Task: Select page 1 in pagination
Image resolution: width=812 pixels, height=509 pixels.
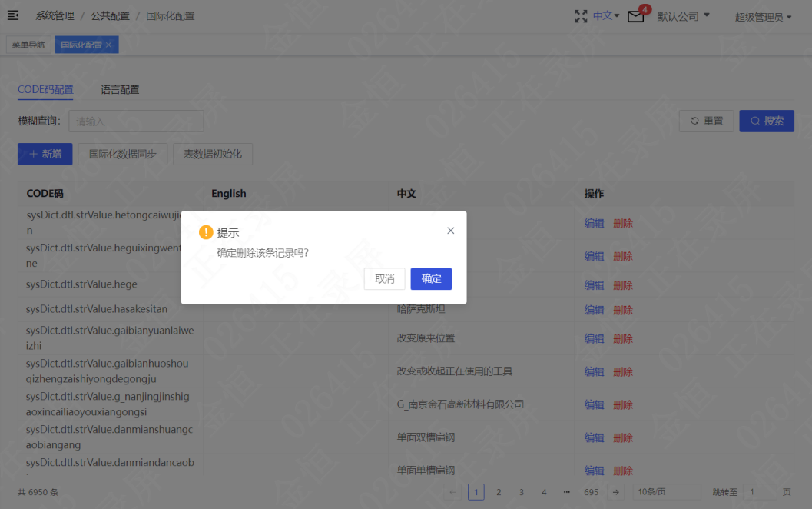Action: click(x=476, y=492)
